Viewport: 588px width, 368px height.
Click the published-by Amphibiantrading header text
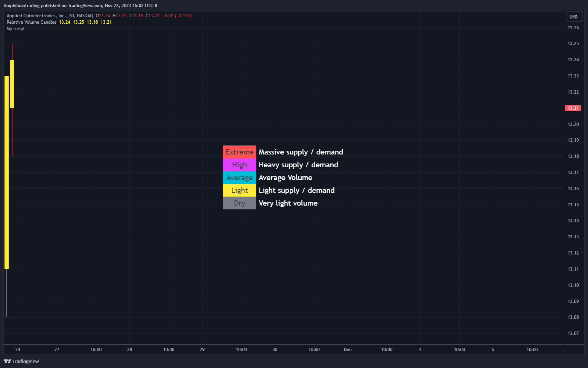pyautogui.click(x=81, y=6)
